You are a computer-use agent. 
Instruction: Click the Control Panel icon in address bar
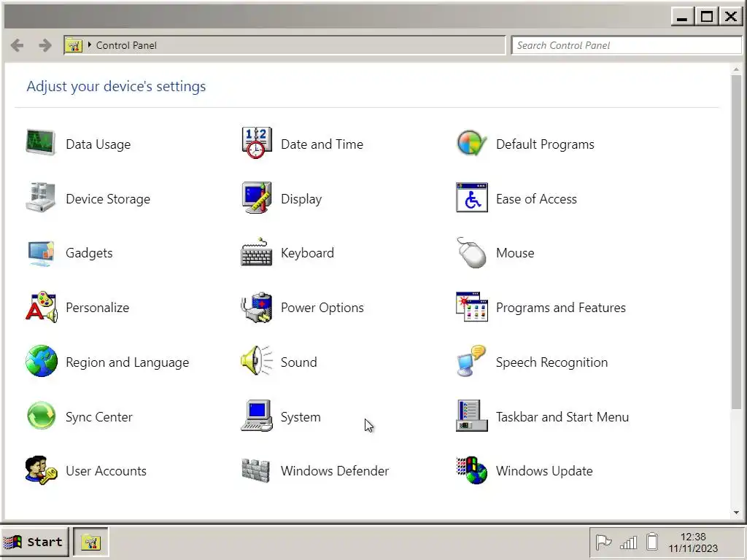click(74, 45)
